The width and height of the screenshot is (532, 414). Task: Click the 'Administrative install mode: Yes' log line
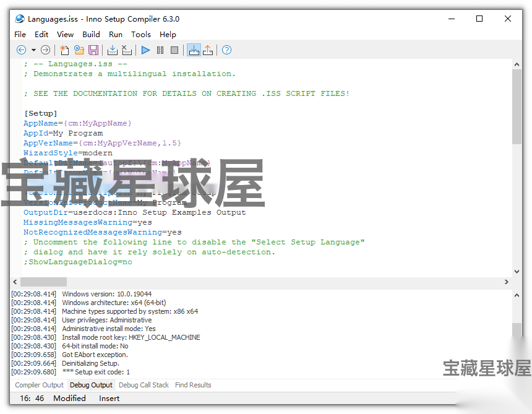coord(109,329)
